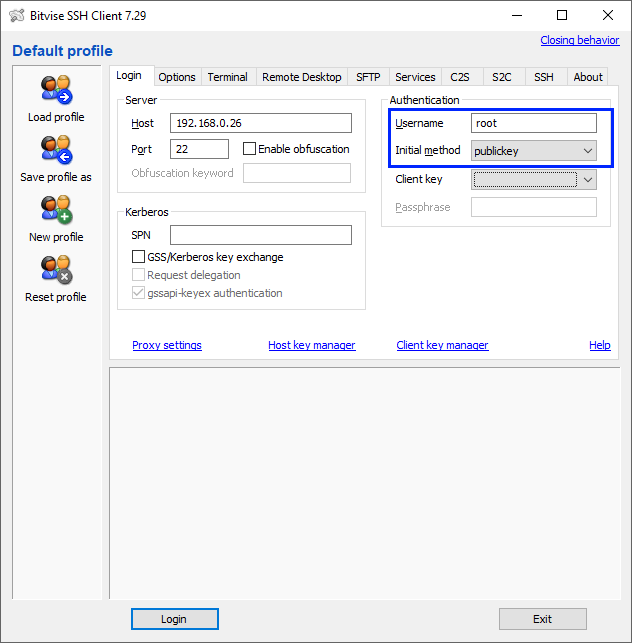Screen dimensions: 632x643
Task: Open the Remote Desktop tab
Action: (x=302, y=77)
